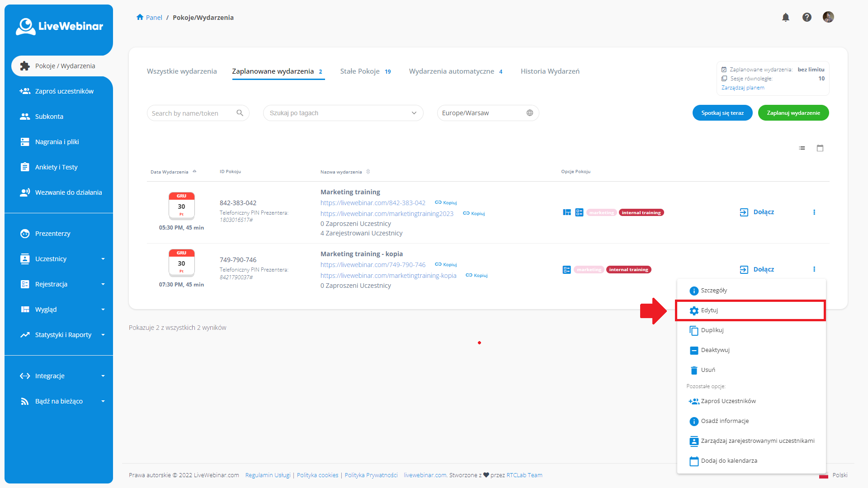The height and width of the screenshot is (488, 868).
Task: Open the Nagrania i pliki sidebar icon
Action: [25, 141]
